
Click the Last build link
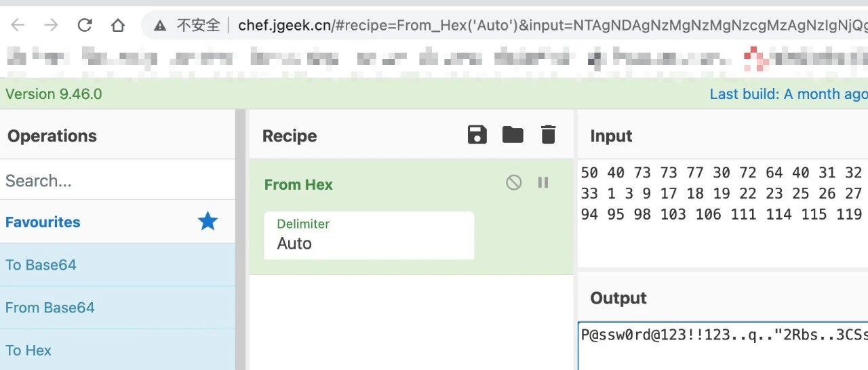[x=789, y=94]
